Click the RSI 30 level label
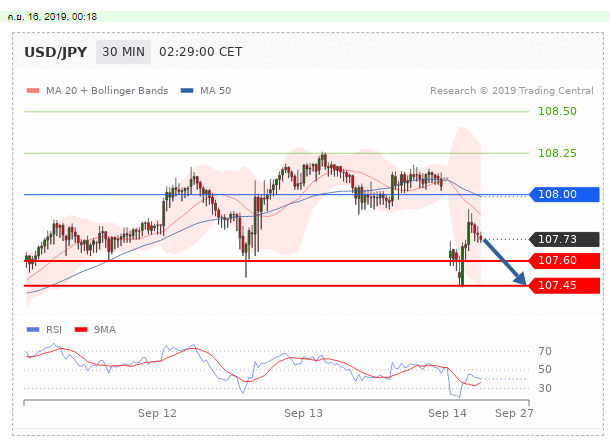610x443 pixels. pos(545,388)
